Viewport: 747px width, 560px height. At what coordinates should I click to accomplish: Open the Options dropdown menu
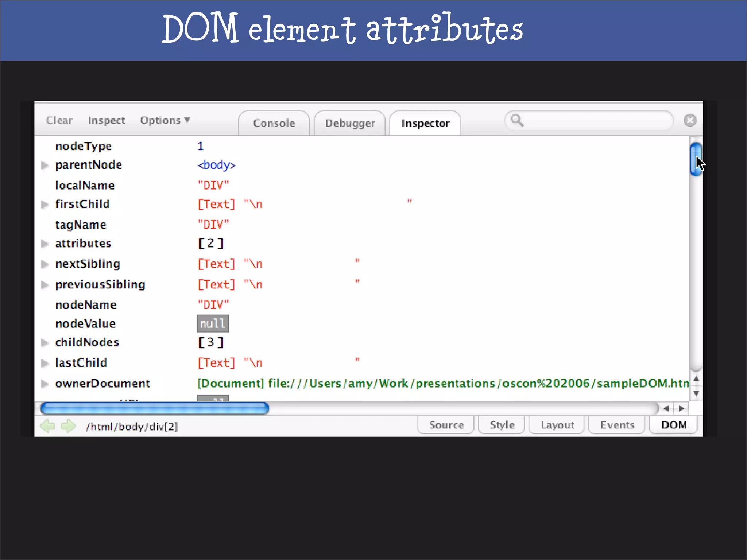[165, 120]
